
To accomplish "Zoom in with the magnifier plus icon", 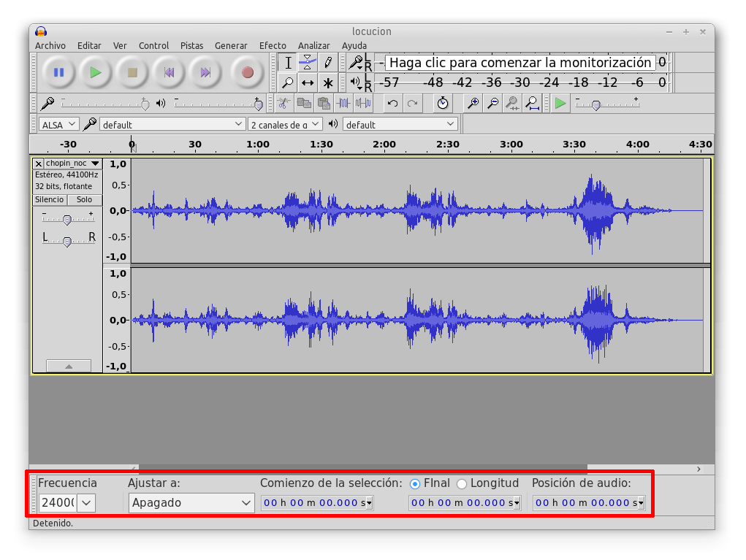I will 473,103.
